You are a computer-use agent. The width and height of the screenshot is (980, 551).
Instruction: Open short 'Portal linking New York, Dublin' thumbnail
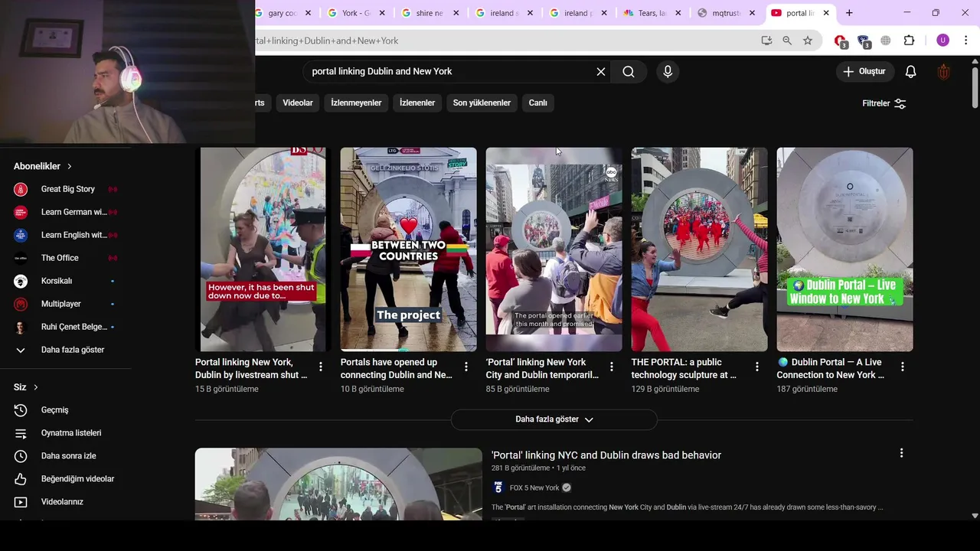click(x=263, y=249)
